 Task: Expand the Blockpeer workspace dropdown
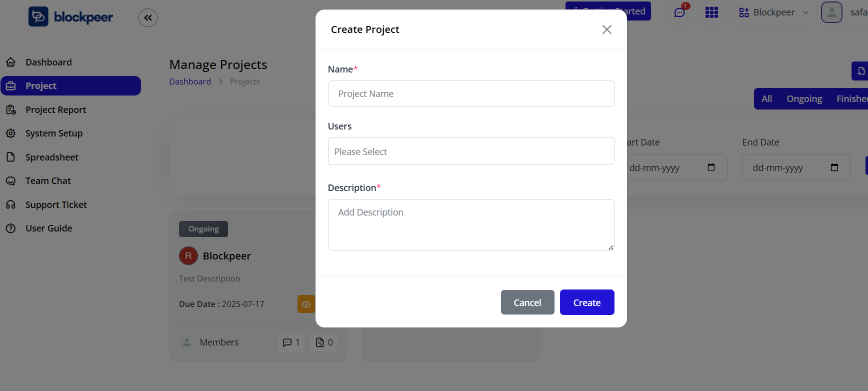pos(772,12)
